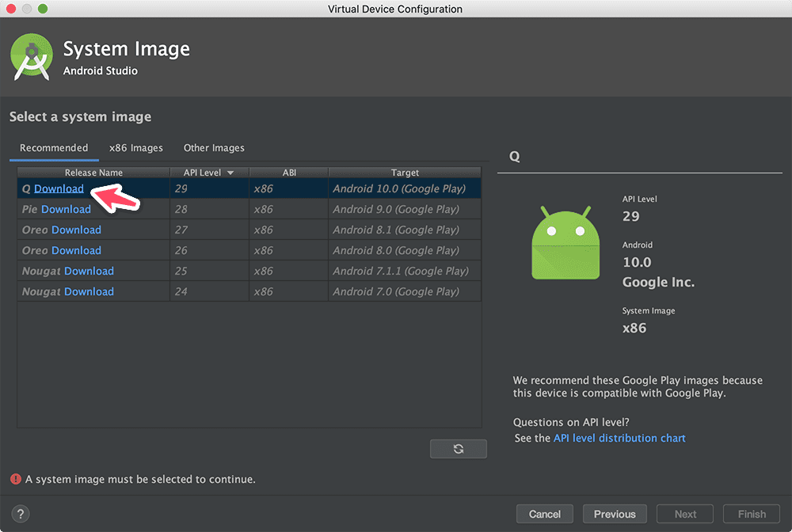Click Download link for Nougat API 25
The width and height of the screenshot is (792, 532).
point(89,272)
